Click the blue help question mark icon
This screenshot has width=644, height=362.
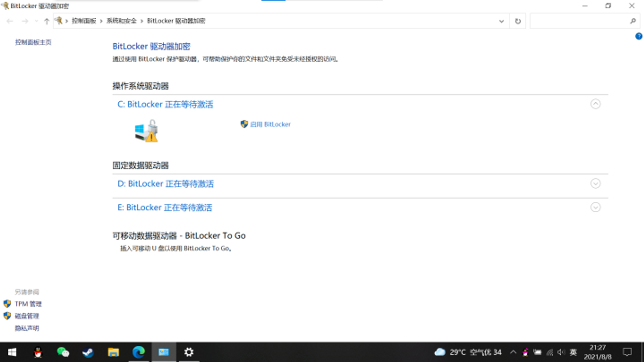click(639, 36)
